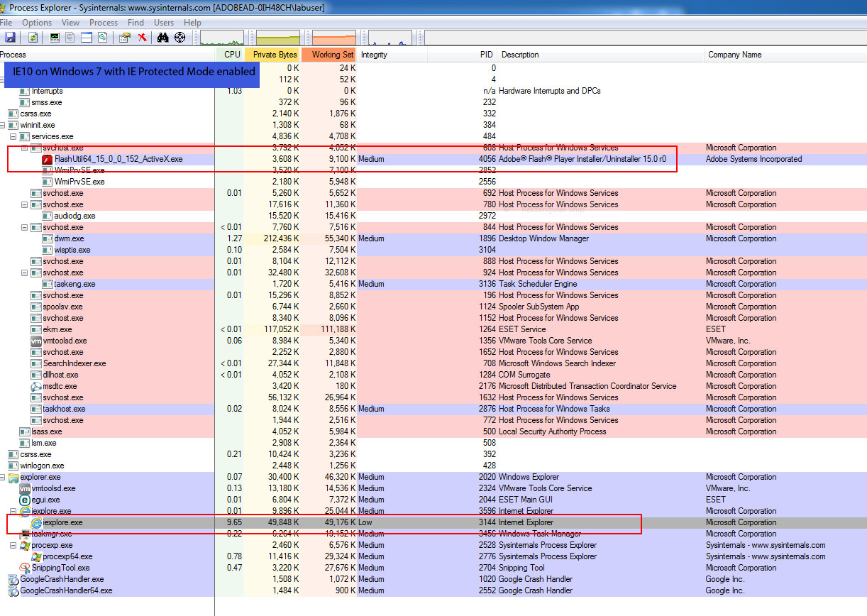The image size is (867, 616).
Task: Collapse svchost.exe node with PID 924
Action: (25, 273)
